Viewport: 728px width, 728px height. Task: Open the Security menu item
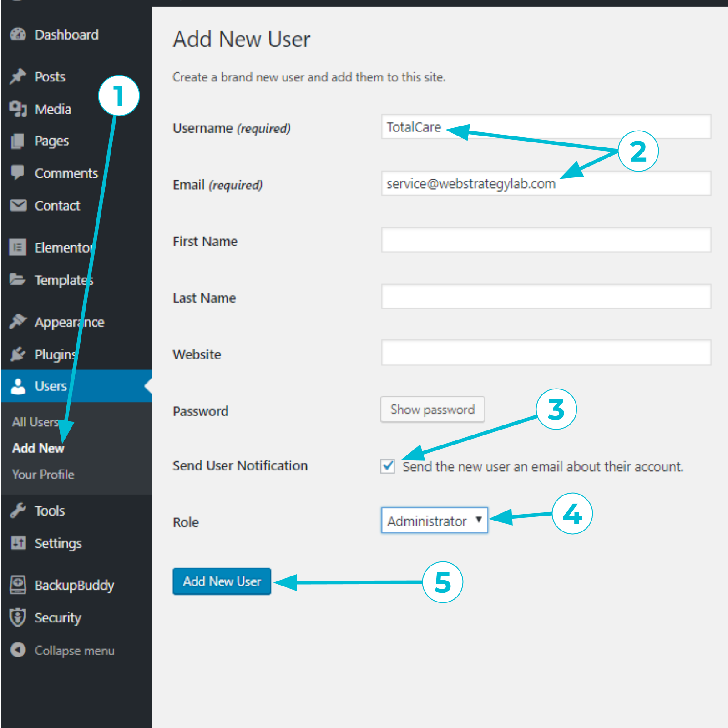coord(58,617)
